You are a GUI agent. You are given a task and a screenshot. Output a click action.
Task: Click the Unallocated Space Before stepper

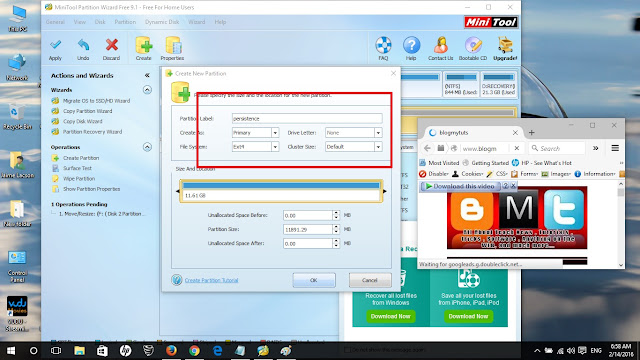tap(336, 215)
